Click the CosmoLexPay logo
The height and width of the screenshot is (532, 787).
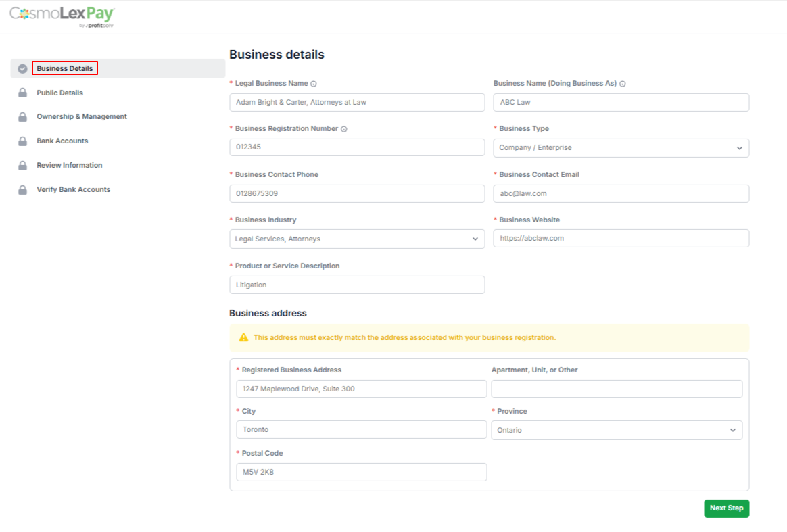coord(62,17)
